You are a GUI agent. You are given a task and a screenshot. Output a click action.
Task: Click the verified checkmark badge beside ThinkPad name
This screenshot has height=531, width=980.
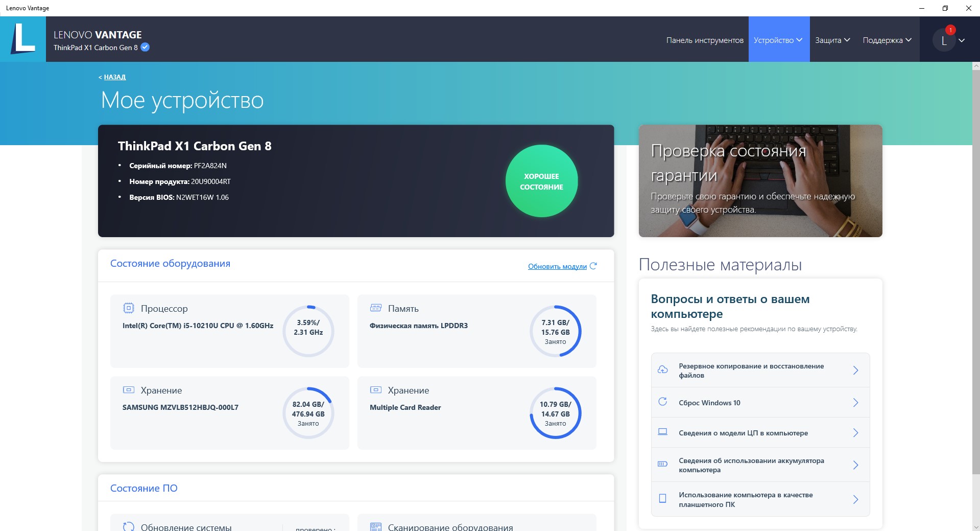[x=145, y=47]
